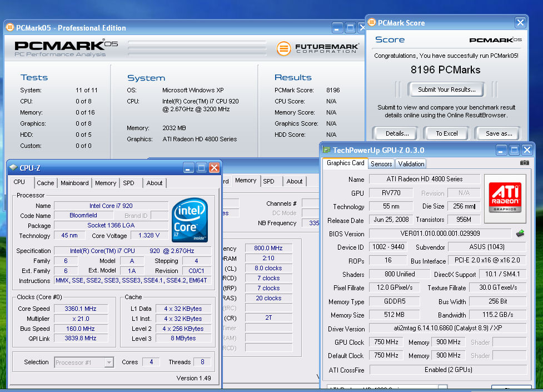Click the Device ID value 1002 - 9440
Viewport: 543px width, 392px height.
click(388, 247)
